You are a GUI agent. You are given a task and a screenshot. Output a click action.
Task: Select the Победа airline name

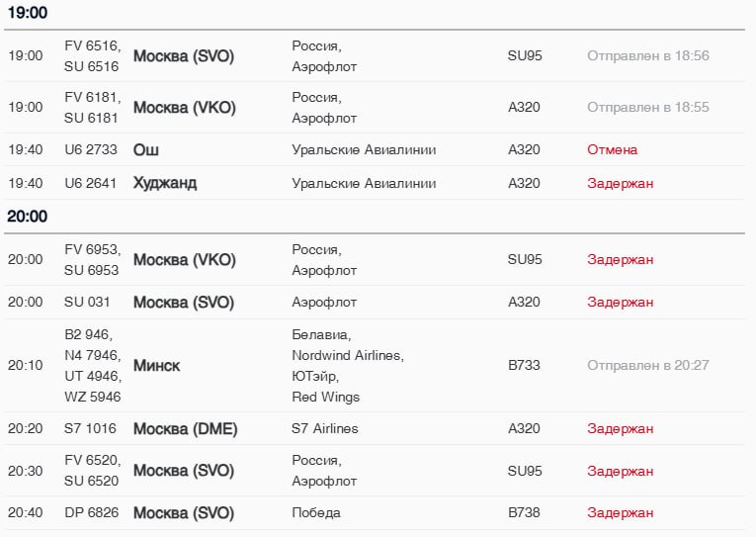click(316, 512)
